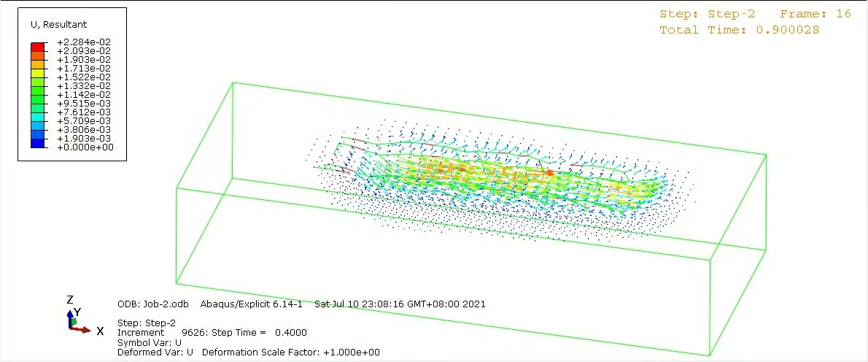Pick the top red legend color band
The image size is (868, 362).
click(39, 46)
